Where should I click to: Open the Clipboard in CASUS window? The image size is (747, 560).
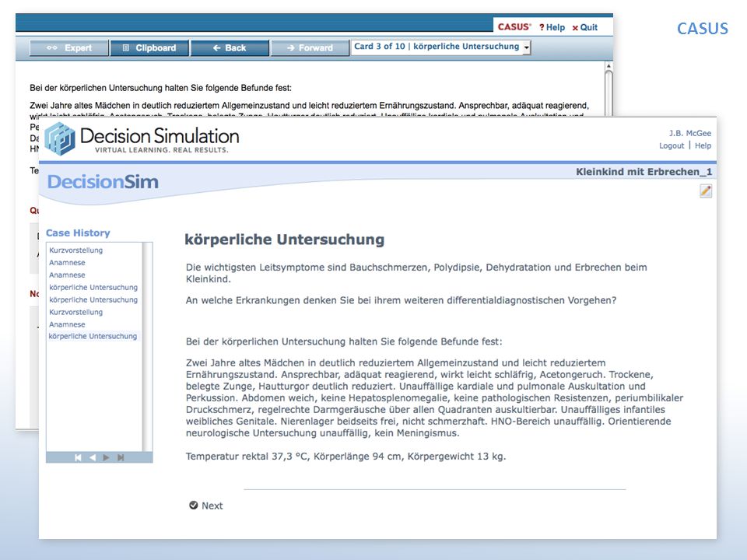(x=149, y=48)
